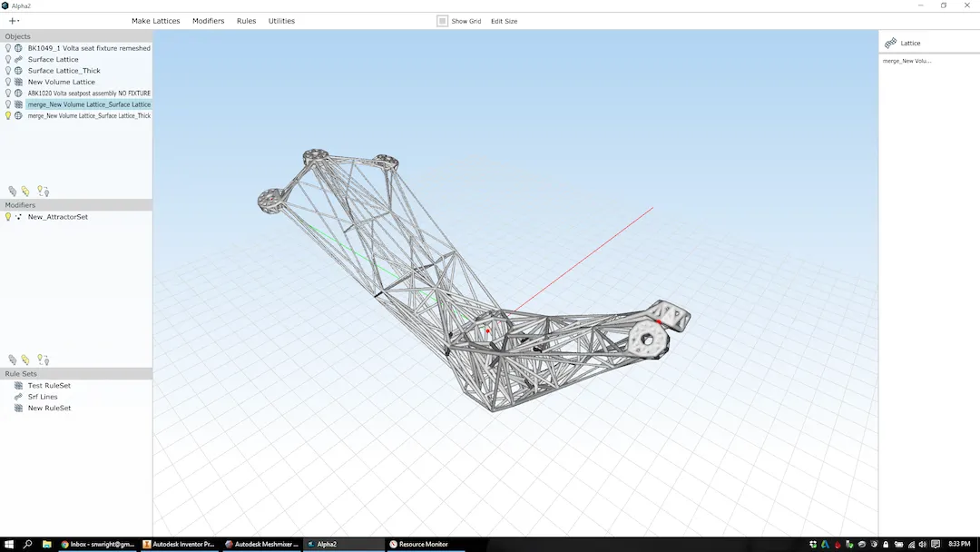
Task: Click mesh icon of merge_..._Surface Lattice_Thick object
Action: tap(19, 115)
